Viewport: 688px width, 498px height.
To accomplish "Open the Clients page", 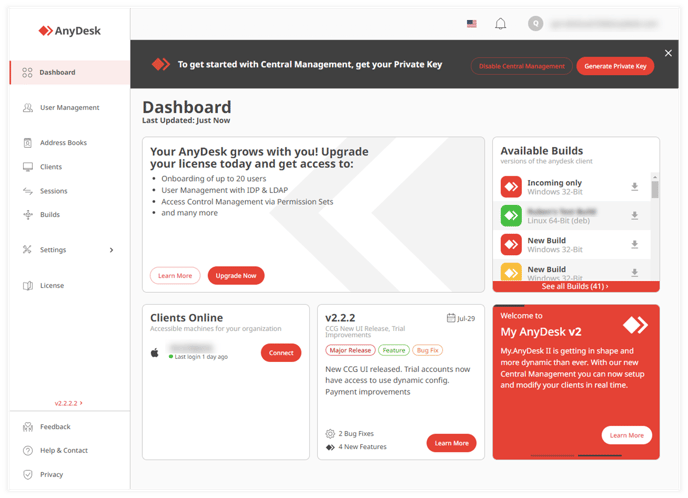I will (x=51, y=167).
